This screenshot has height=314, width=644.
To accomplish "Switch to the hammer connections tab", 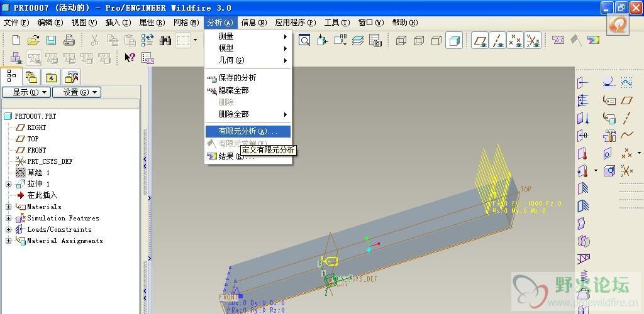I will click(x=71, y=77).
